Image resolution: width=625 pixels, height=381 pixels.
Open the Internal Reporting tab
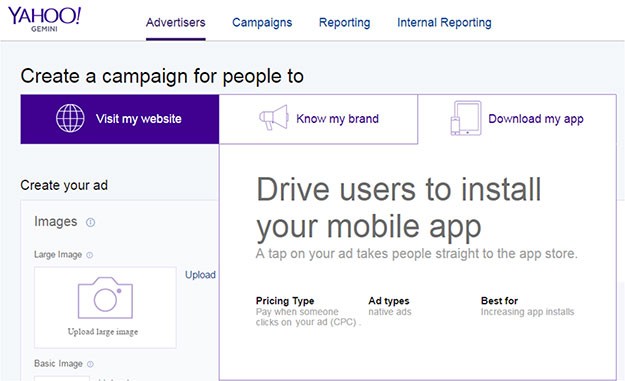[x=444, y=23]
